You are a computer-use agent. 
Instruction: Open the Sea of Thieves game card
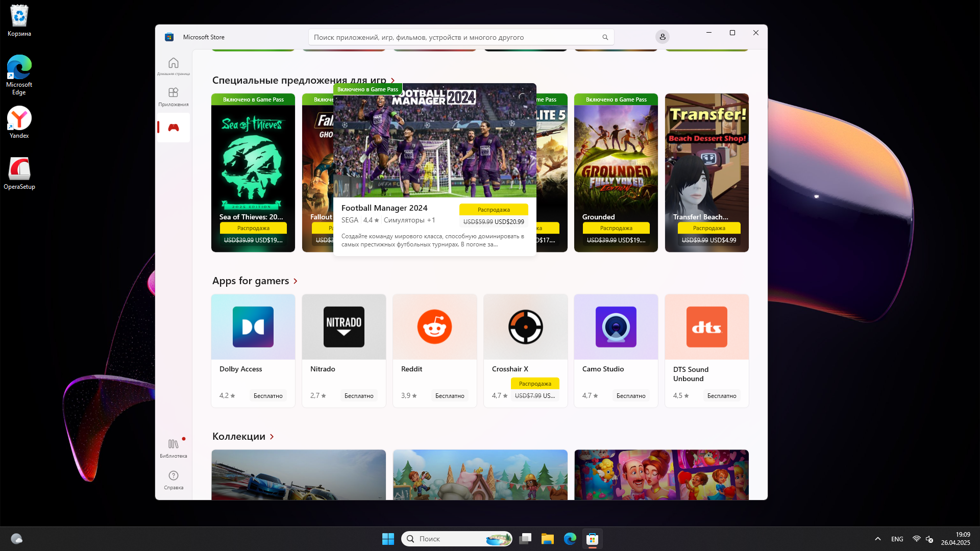point(253,163)
